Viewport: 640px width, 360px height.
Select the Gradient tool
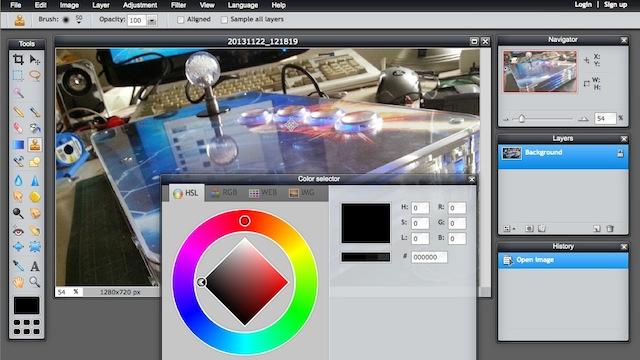[18, 145]
